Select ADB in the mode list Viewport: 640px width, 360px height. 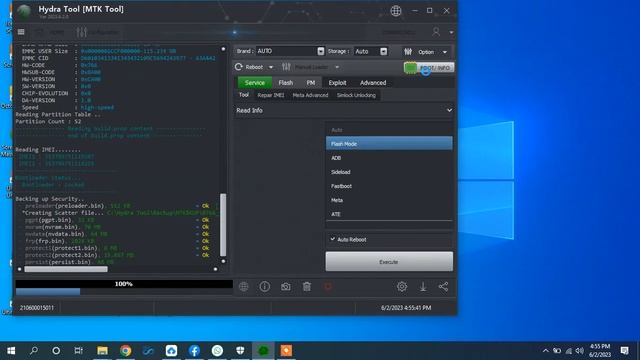tap(389, 158)
